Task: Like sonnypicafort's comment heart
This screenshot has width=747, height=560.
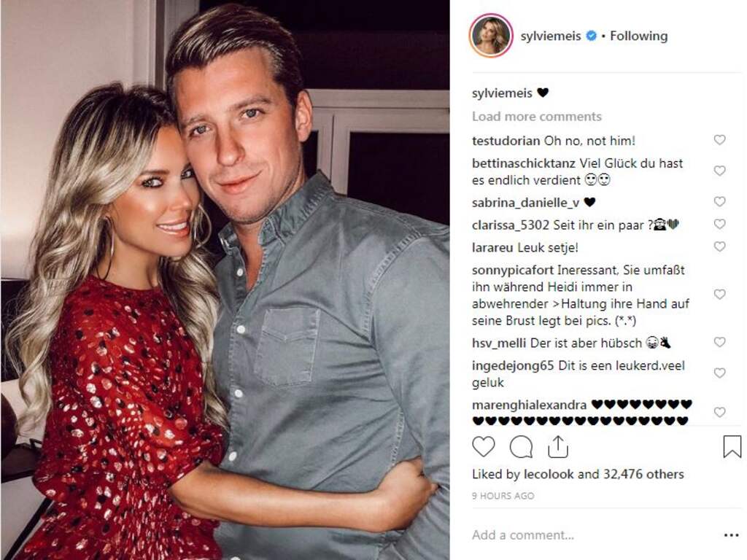Action: pyautogui.click(x=719, y=295)
